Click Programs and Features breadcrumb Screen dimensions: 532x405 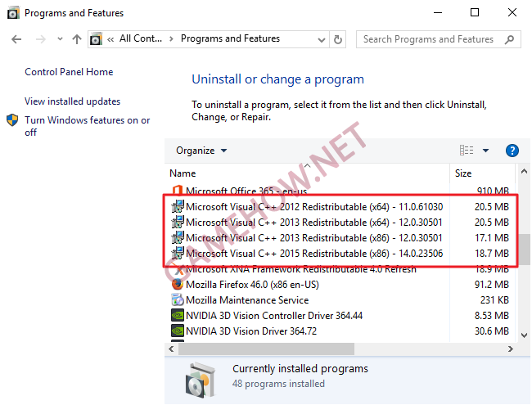pos(230,38)
